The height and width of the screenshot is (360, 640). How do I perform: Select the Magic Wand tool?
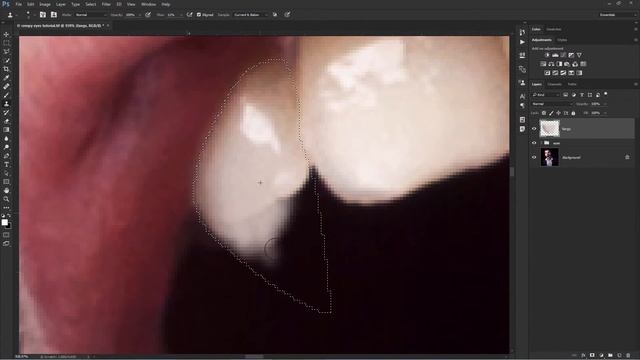tap(6, 60)
